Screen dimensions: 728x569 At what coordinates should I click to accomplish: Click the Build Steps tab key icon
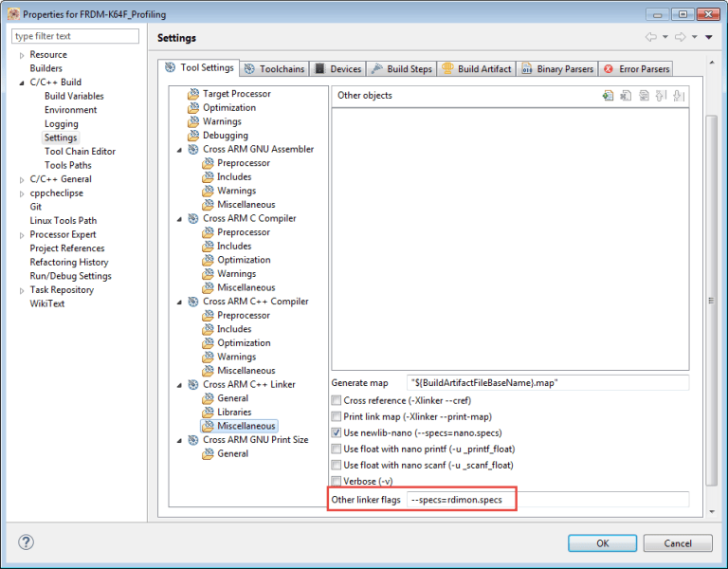click(376, 68)
